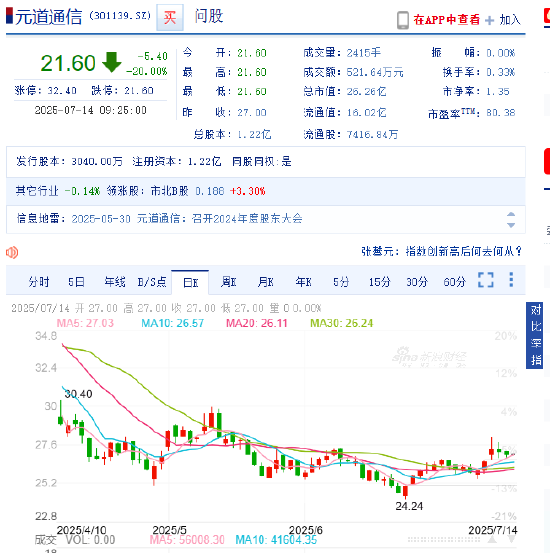Select the 日K chart tab

[x=190, y=282]
